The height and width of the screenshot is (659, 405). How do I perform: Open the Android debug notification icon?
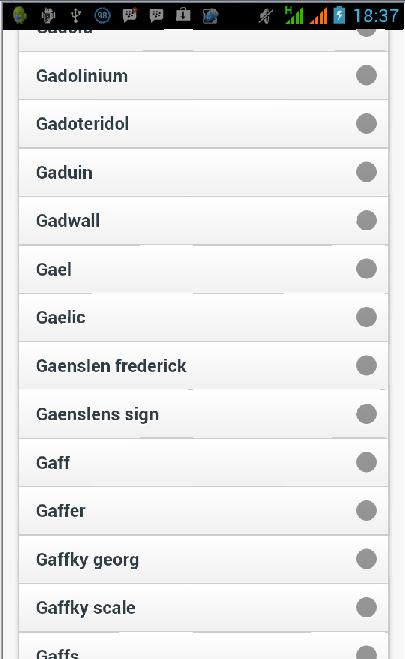(x=49, y=16)
